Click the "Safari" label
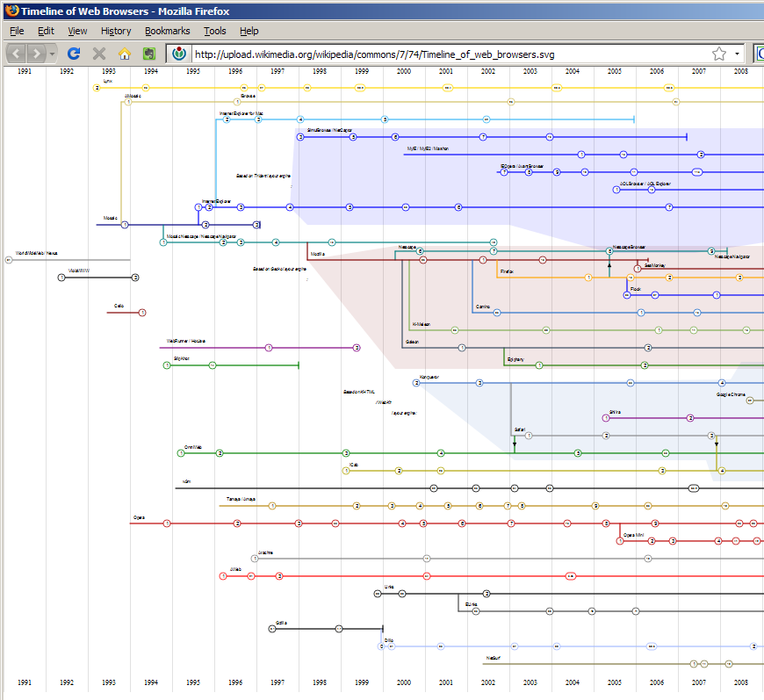764x700 pixels. pyautogui.click(x=519, y=429)
